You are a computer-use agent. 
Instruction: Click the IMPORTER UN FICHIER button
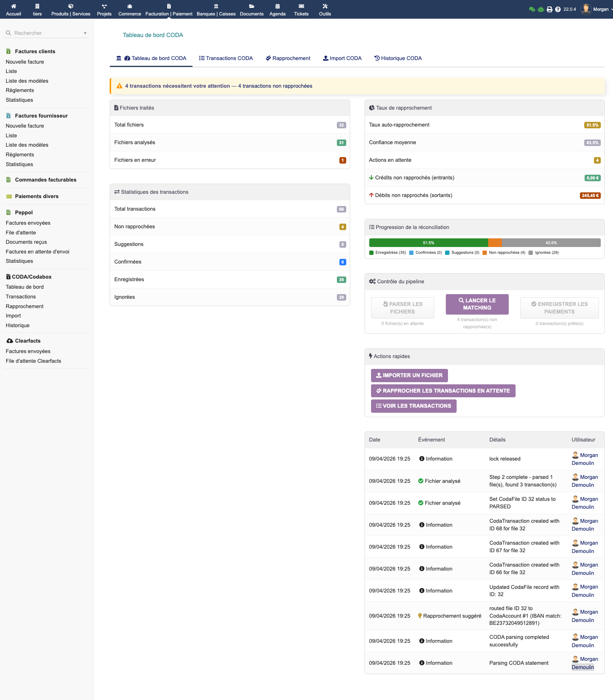point(409,375)
